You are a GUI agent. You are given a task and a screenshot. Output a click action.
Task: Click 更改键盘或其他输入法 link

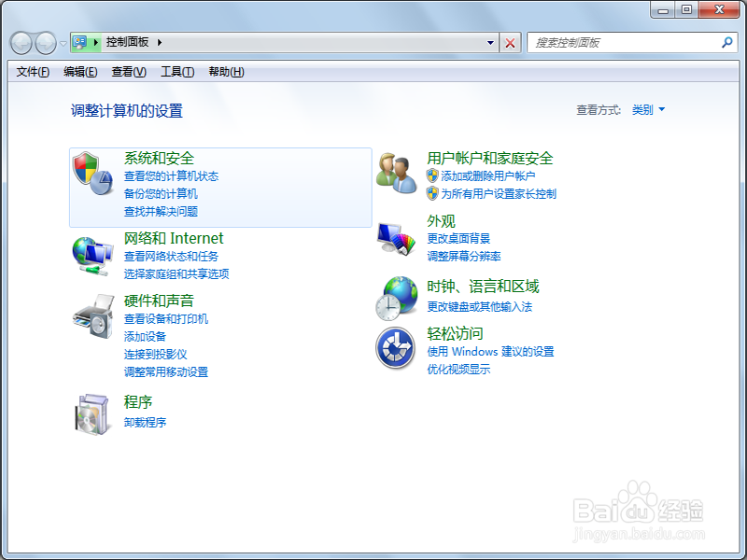tap(479, 307)
